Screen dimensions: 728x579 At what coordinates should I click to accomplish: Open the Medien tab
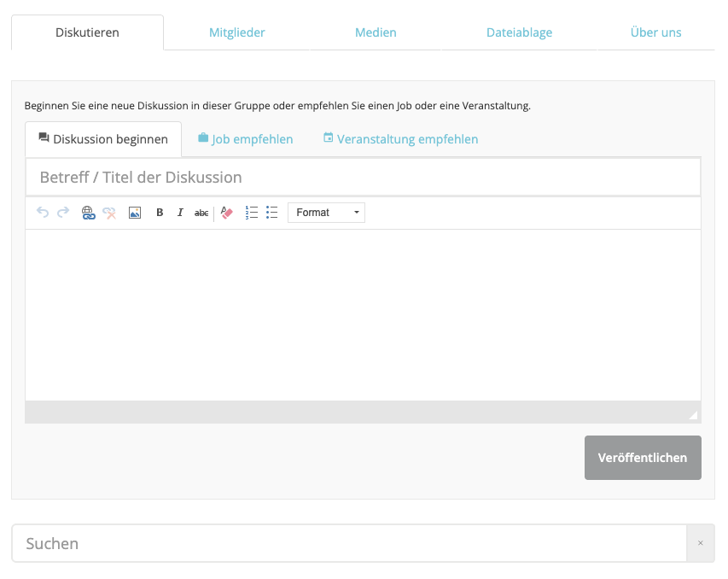[376, 32]
